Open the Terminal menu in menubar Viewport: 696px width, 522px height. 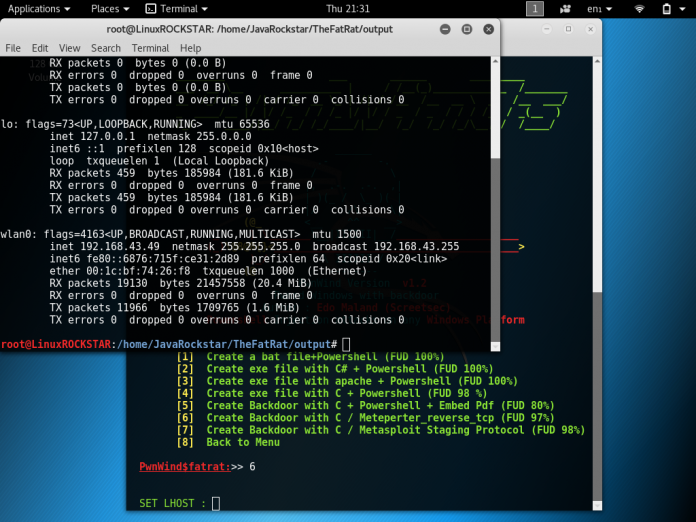(x=150, y=48)
